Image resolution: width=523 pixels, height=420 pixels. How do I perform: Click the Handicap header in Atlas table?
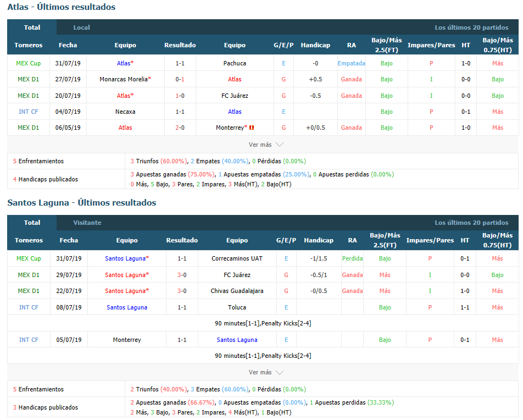pos(315,45)
